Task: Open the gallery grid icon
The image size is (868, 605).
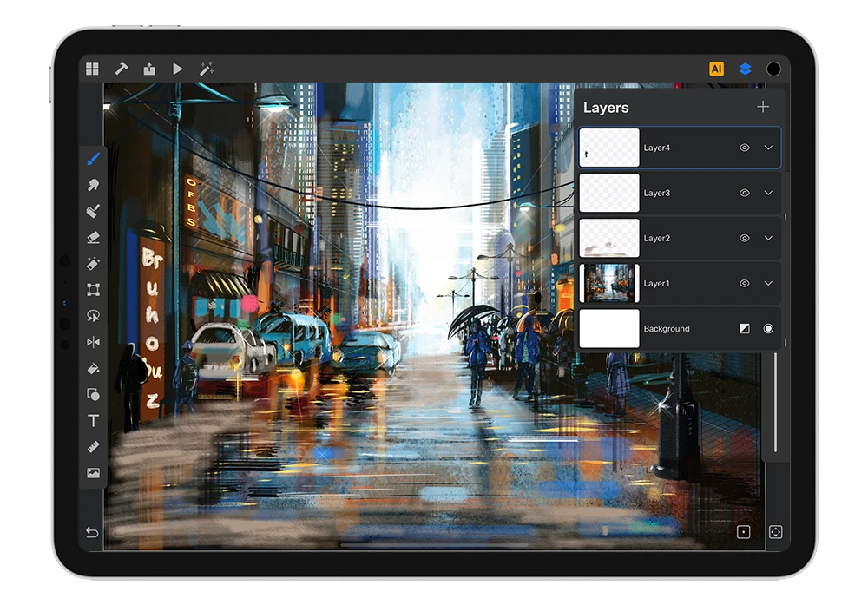Action: pyautogui.click(x=93, y=69)
